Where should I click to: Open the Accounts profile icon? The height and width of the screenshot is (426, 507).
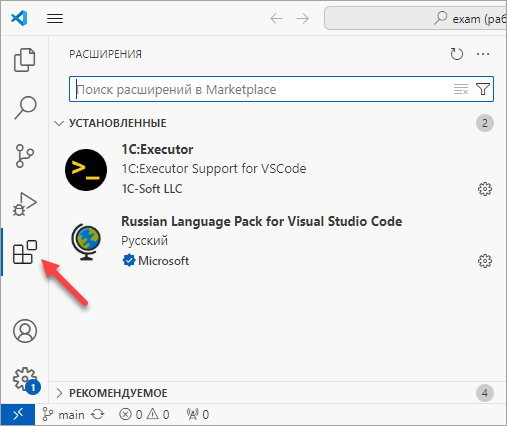pyautogui.click(x=25, y=331)
